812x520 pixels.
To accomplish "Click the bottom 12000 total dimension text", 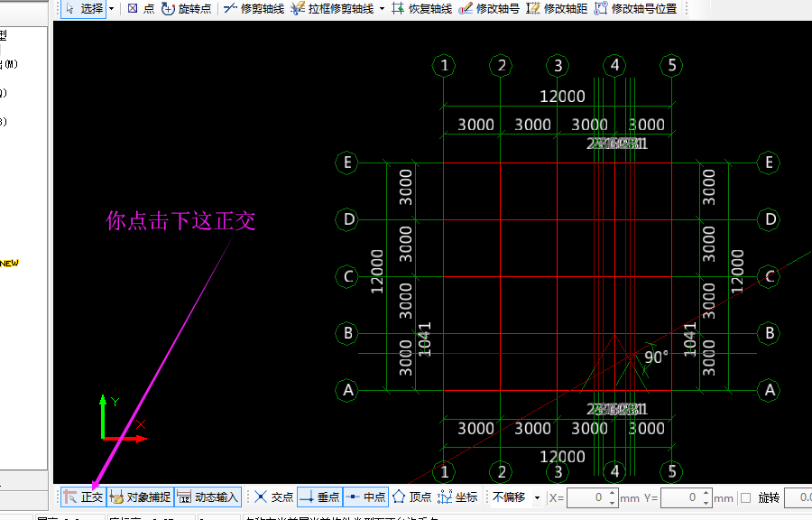I will click(562, 457).
